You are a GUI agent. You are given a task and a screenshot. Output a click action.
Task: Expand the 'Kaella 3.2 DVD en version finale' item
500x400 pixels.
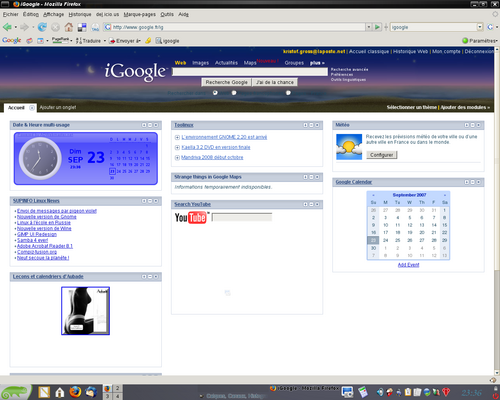point(177,147)
